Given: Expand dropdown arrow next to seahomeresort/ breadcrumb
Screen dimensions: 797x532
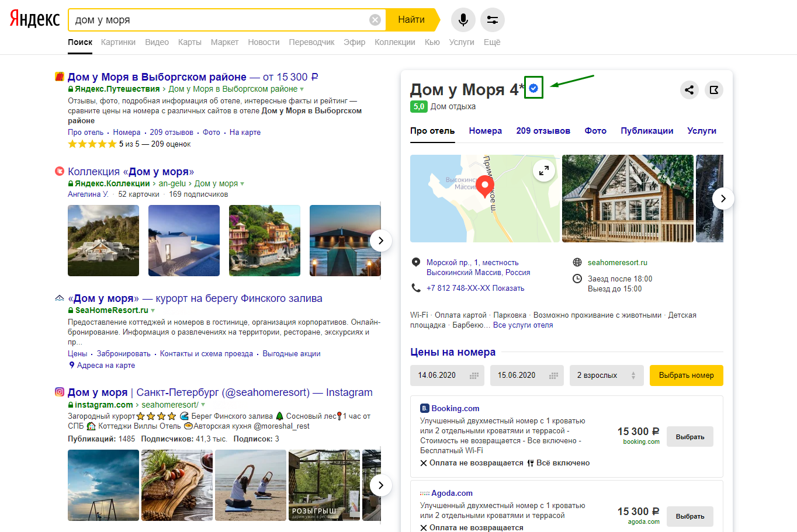Looking at the screenshot, I should click(203, 405).
